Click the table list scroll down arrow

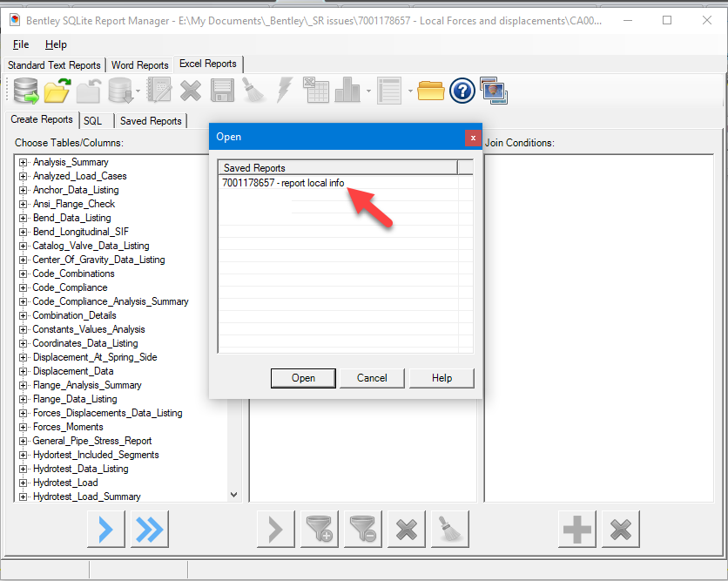pyautogui.click(x=234, y=495)
